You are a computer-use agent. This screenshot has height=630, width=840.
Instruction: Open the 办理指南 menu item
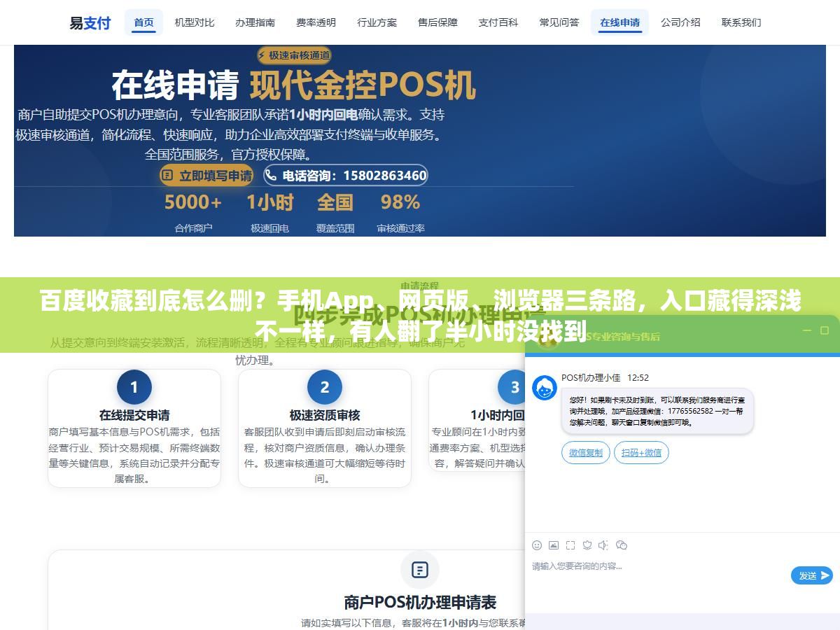[255, 22]
